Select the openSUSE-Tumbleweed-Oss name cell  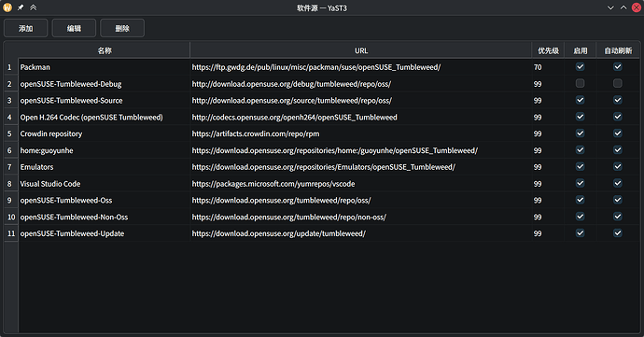click(105, 200)
